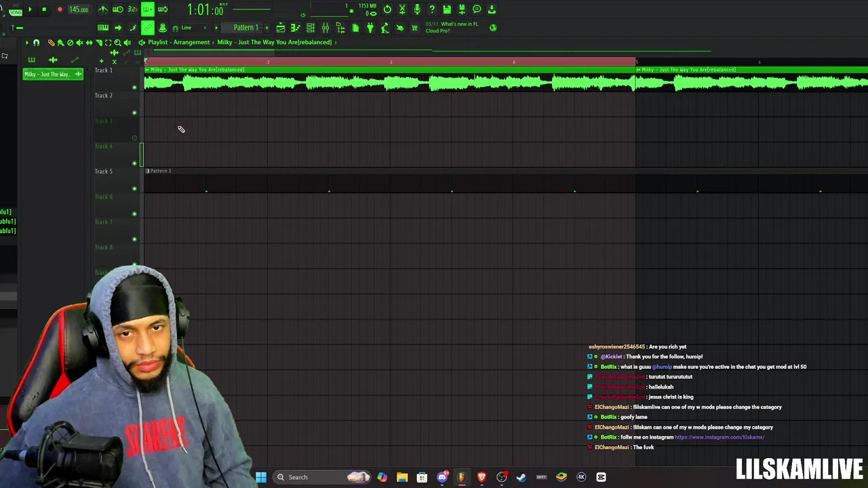868x488 pixels.
Task: Click the save new version icon
Action: (x=462, y=9)
